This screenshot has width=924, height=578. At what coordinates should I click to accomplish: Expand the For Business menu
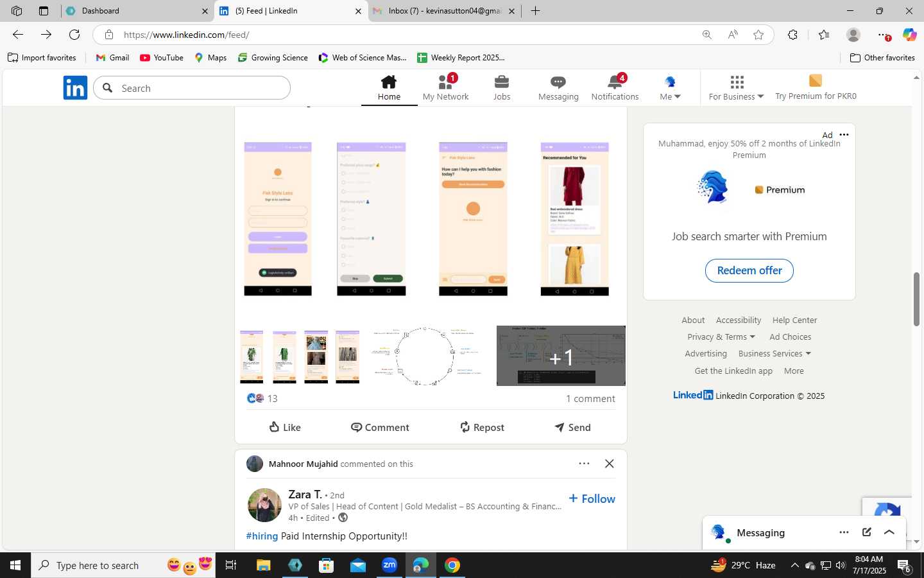tap(736, 88)
